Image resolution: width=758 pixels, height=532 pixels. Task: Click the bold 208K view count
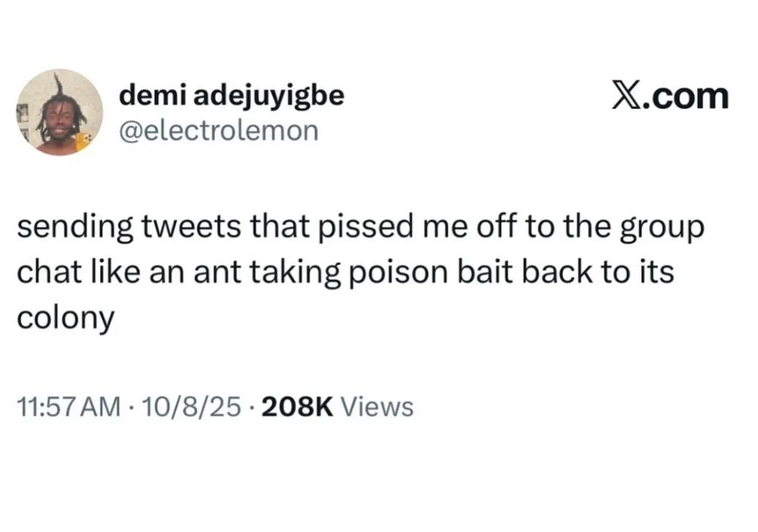[x=297, y=407]
